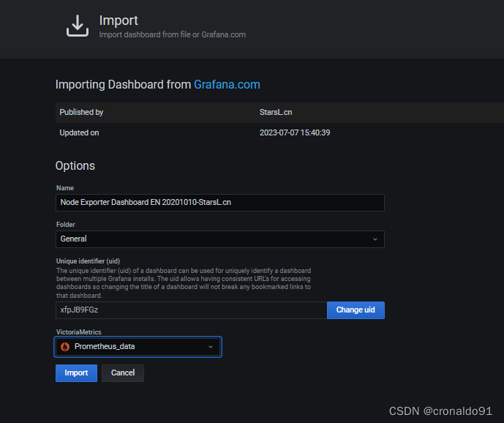Click the Prometheus_data dropdown chevron
Image resolution: width=504 pixels, height=423 pixels.
click(x=211, y=347)
